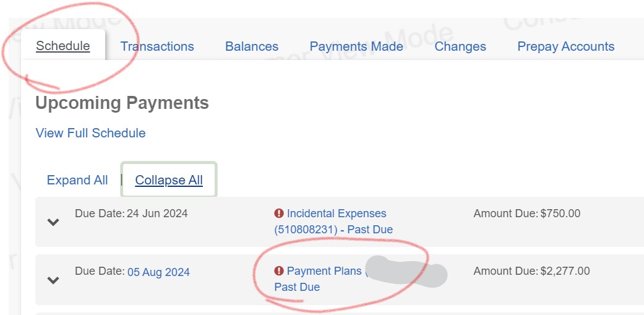Open the 05 Aug 2024 due date link
This screenshot has width=644, height=315.
158,272
